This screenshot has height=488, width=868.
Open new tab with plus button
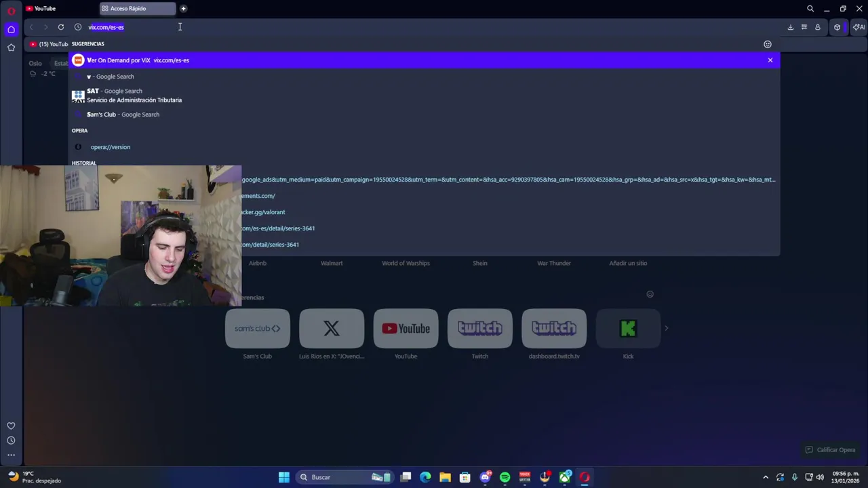[x=183, y=9]
